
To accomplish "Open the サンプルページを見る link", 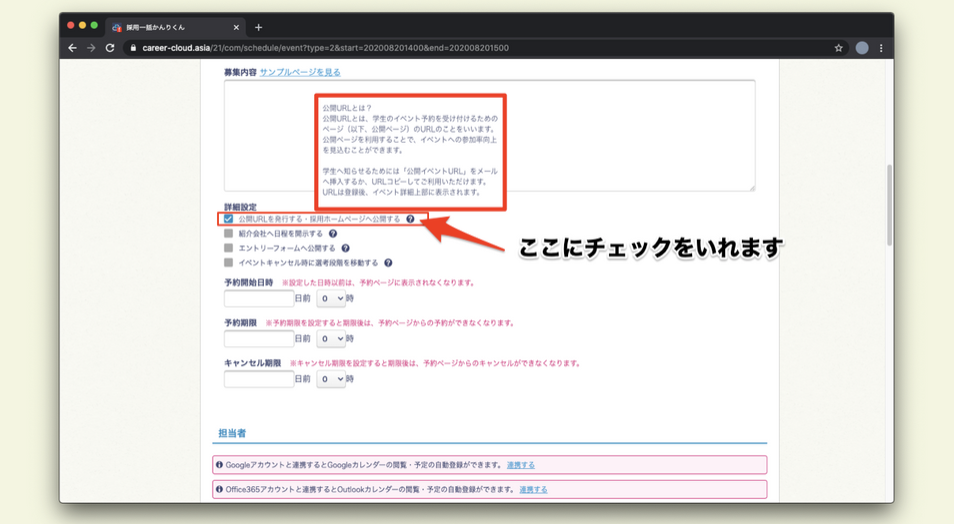I will click(300, 72).
